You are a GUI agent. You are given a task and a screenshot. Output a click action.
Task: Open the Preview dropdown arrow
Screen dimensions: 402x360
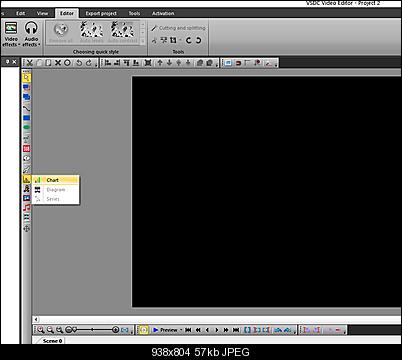tap(181, 330)
